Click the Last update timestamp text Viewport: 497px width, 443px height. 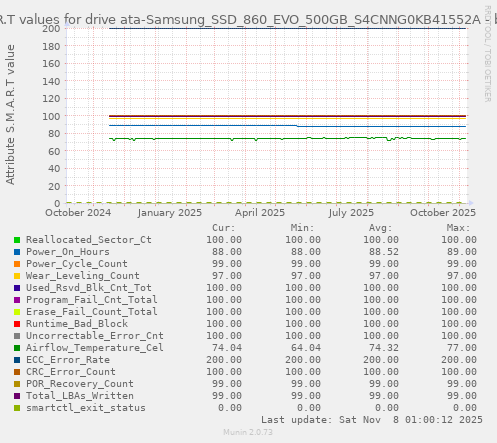[372, 420]
